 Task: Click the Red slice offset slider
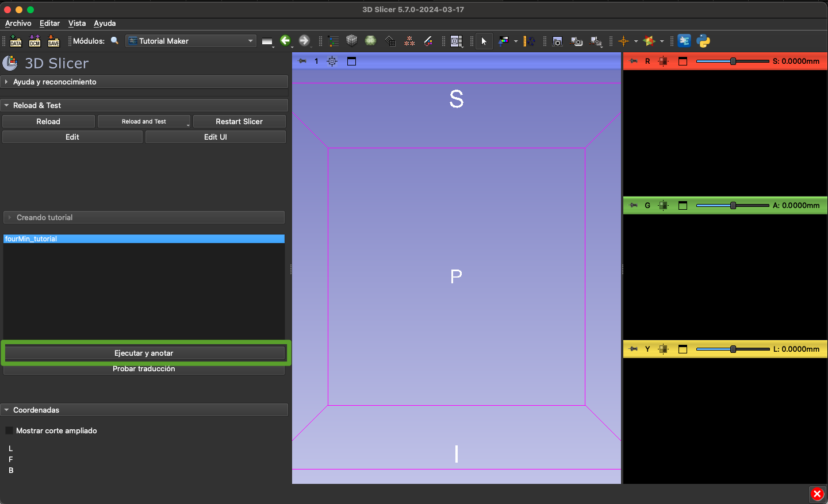point(733,61)
